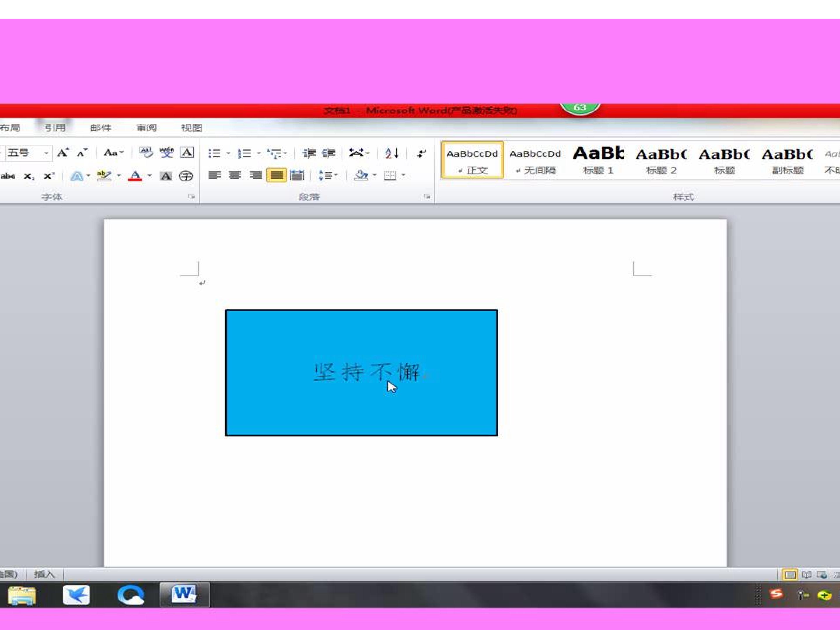This screenshot has height=630, width=840.
Task: Click the Shrink Font button
Action: click(x=82, y=153)
